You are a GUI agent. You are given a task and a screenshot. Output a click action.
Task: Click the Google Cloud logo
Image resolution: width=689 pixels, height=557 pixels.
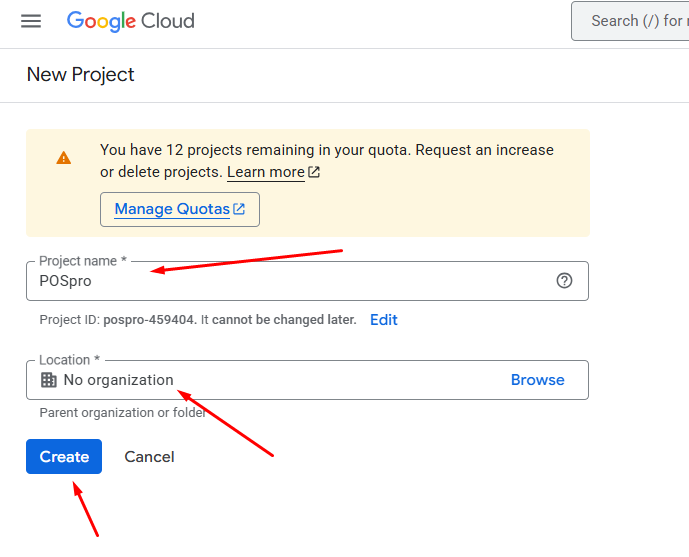pyautogui.click(x=131, y=21)
